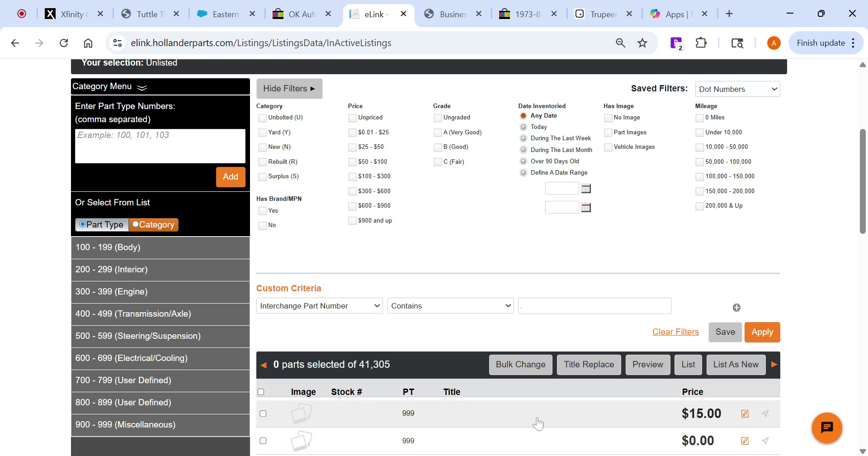Screen dimensions: 868x456
Task: Check the Yard (Y) category filter
Action: (x=263, y=132)
